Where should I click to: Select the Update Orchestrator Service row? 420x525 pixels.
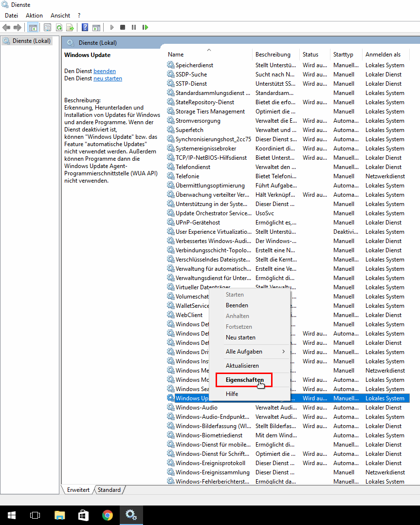(x=288, y=213)
